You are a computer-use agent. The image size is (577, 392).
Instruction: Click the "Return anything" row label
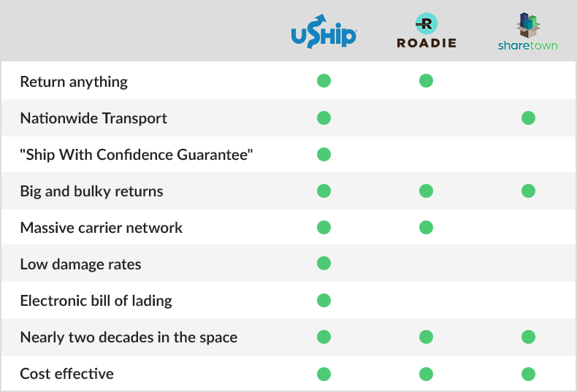point(74,82)
